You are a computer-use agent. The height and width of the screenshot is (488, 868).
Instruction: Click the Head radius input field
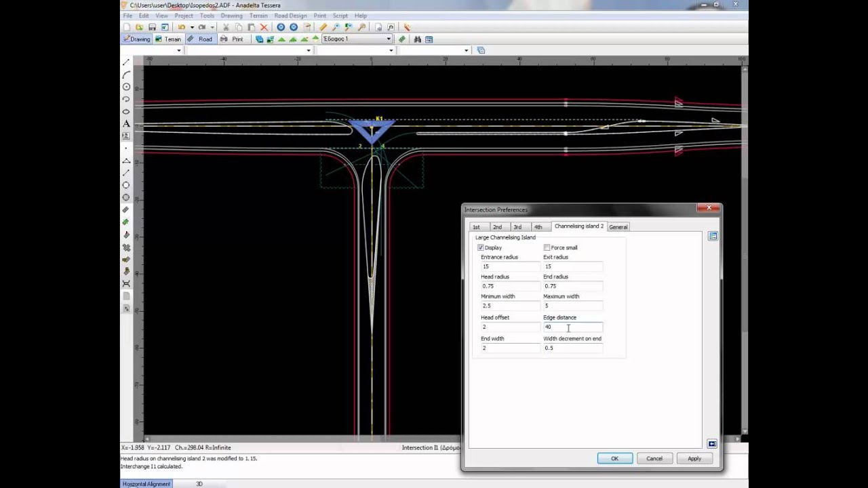510,286
